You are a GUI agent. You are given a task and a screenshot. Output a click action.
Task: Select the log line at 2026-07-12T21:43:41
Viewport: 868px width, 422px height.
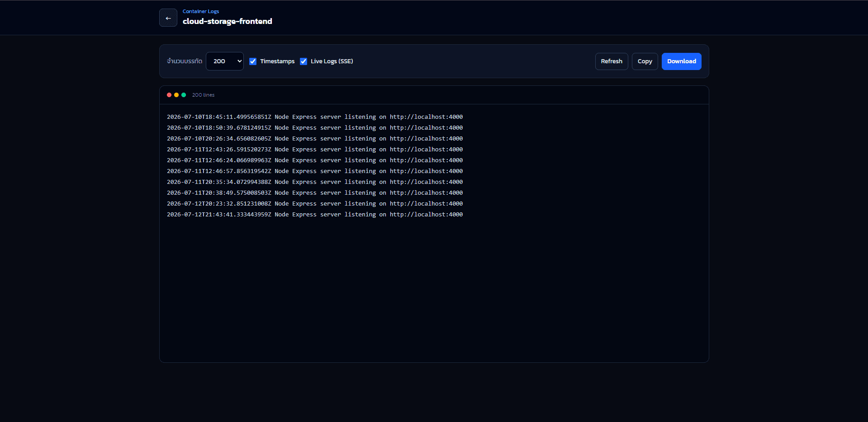tap(315, 215)
